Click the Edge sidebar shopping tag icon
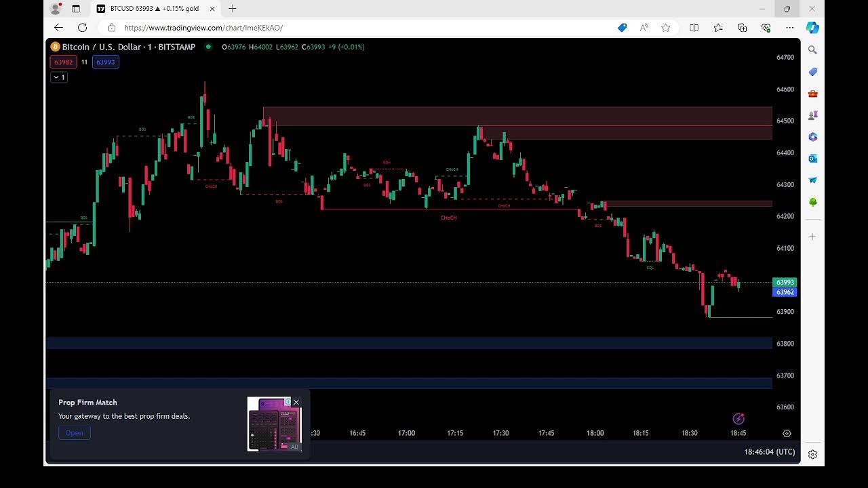The image size is (868, 488). click(812, 72)
